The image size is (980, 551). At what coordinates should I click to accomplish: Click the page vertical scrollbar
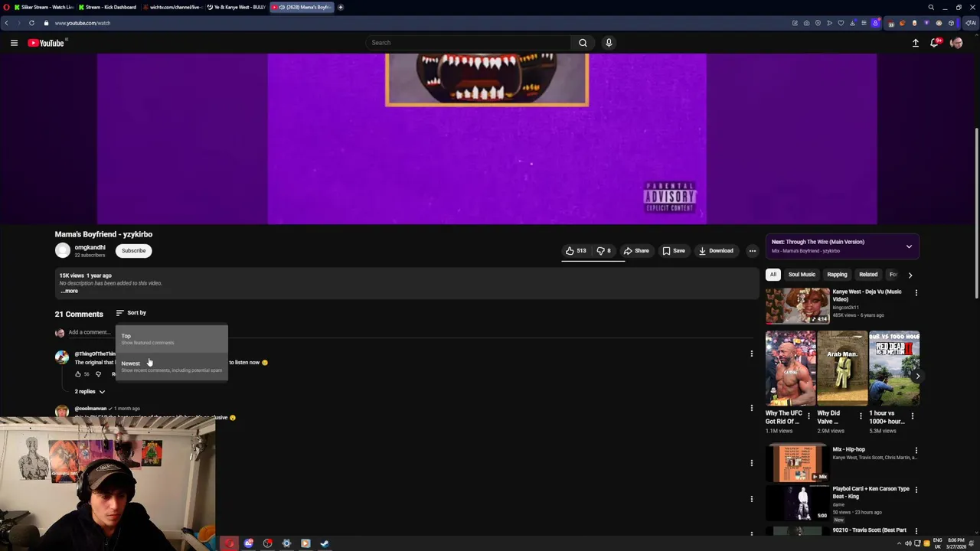(976, 214)
